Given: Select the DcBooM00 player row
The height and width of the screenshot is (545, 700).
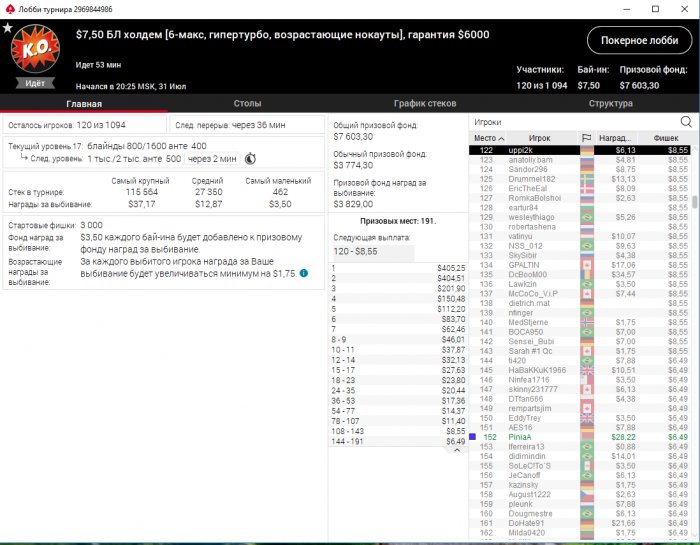Looking at the screenshot, I should click(579, 275).
